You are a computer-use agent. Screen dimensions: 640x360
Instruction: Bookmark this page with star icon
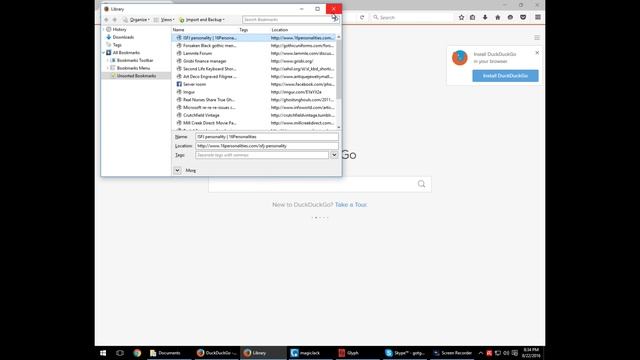point(461,18)
